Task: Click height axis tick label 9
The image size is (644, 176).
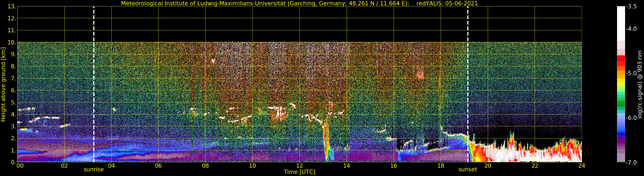Action: (x=13, y=54)
